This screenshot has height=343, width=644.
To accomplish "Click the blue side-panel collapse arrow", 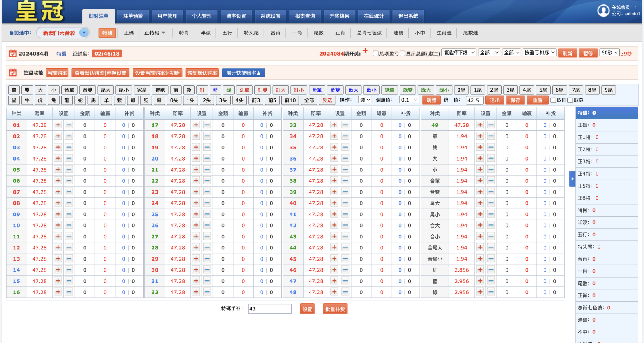I will tap(572, 179).
